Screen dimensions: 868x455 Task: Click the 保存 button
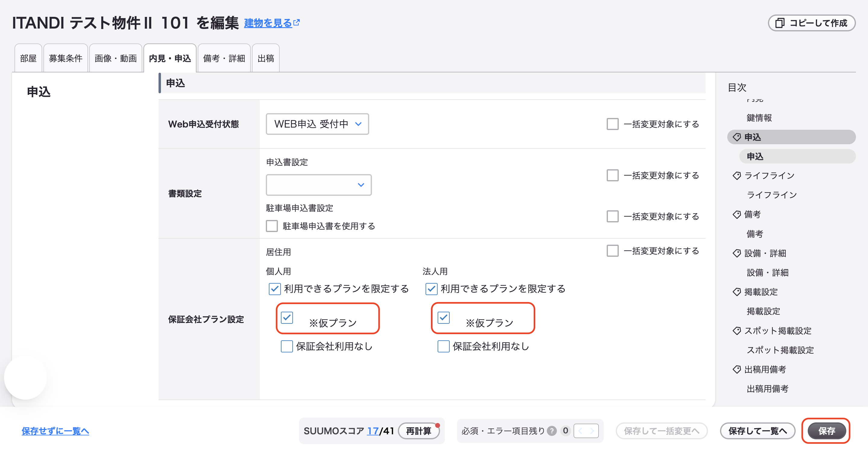(x=826, y=431)
